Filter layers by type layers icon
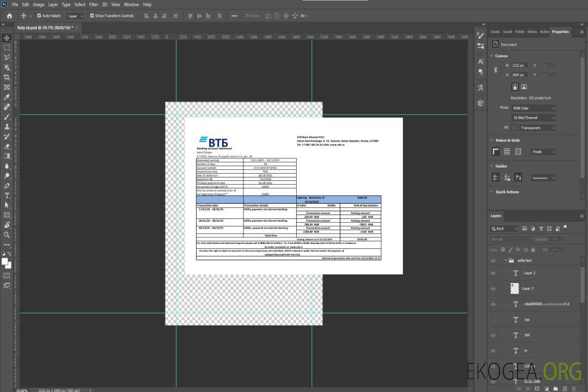The height and width of the screenshot is (392, 588). coord(541,229)
